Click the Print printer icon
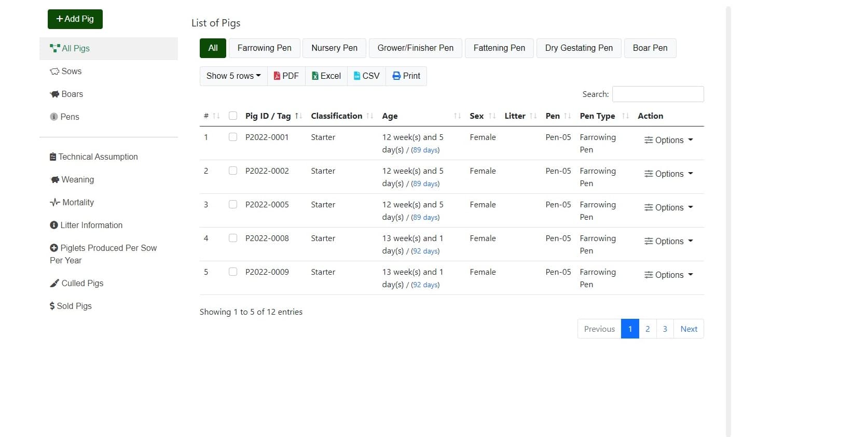The height and width of the screenshot is (437, 868). tap(396, 76)
